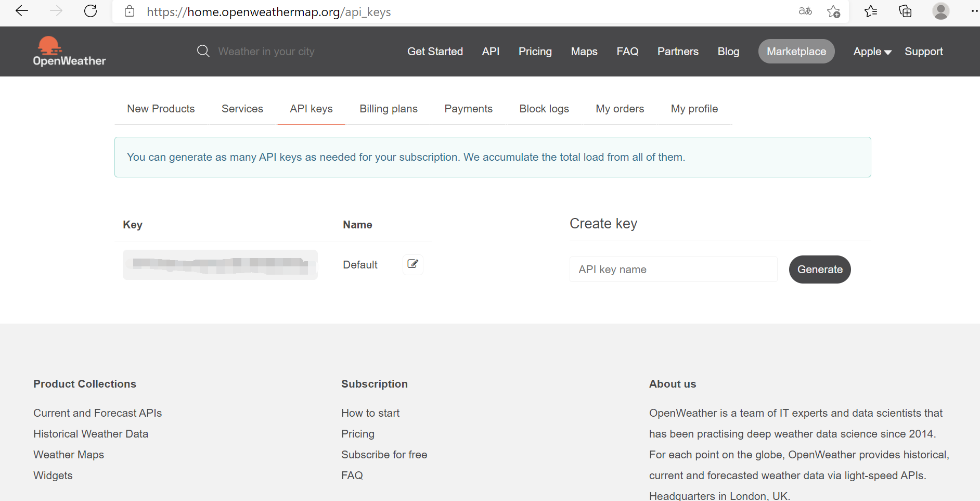Click the Default key name text
Viewport: 980px width, 501px height.
360,265
